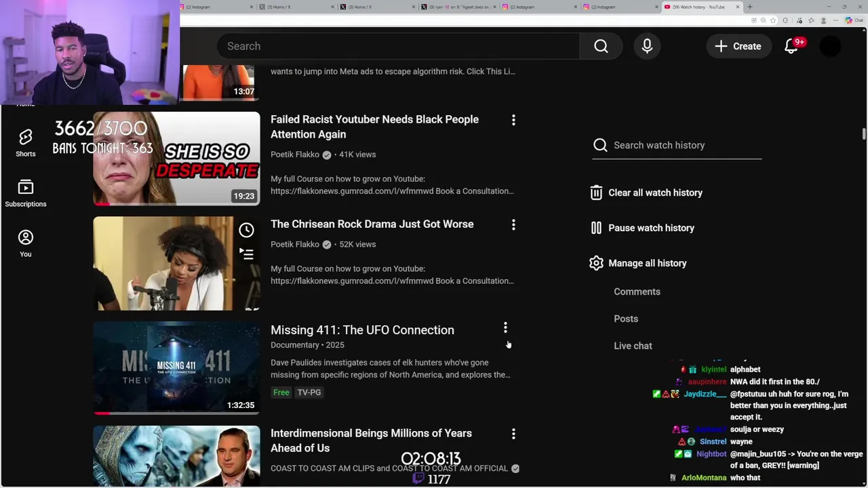Viewport: 868px width, 488px height.
Task: Activate voice search microphone
Action: 647,46
